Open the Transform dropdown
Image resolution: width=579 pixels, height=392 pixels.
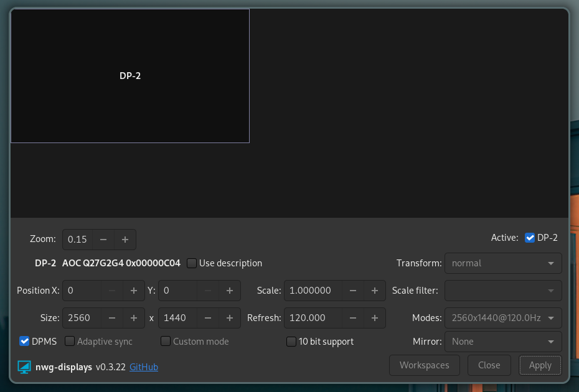503,263
